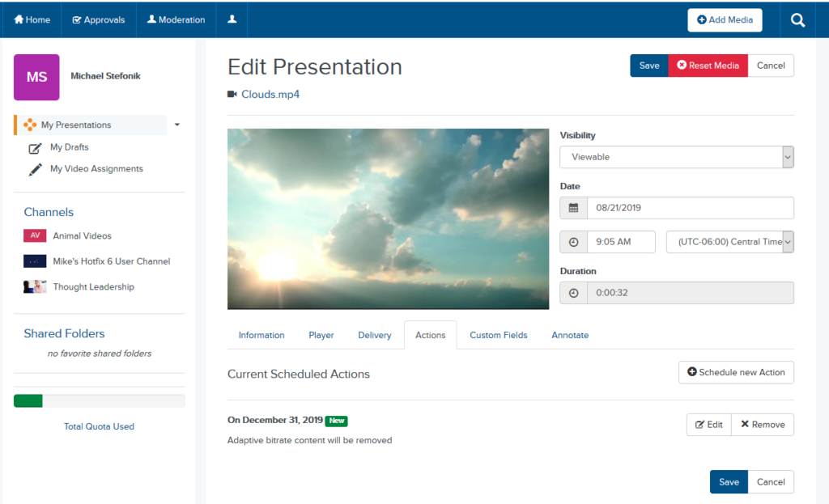Image resolution: width=829 pixels, height=504 pixels.
Task: Click the Thought Leadership channel thumbnail
Action: point(35,287)
